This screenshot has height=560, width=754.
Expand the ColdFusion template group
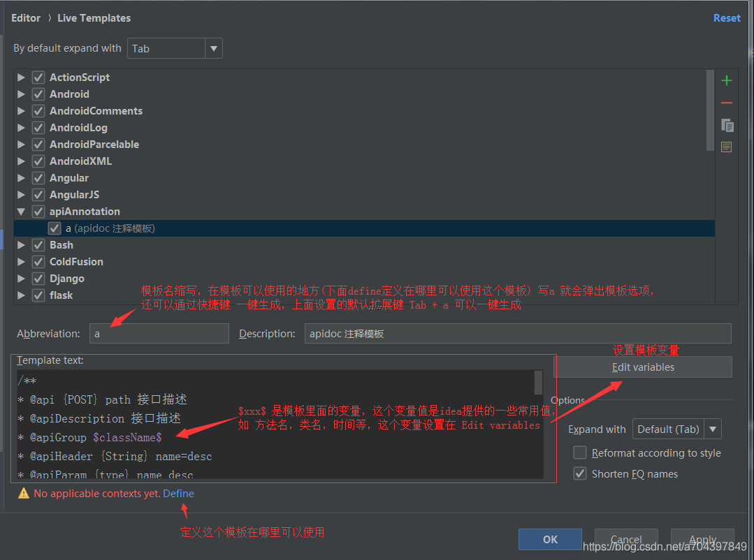pos(21,262)
